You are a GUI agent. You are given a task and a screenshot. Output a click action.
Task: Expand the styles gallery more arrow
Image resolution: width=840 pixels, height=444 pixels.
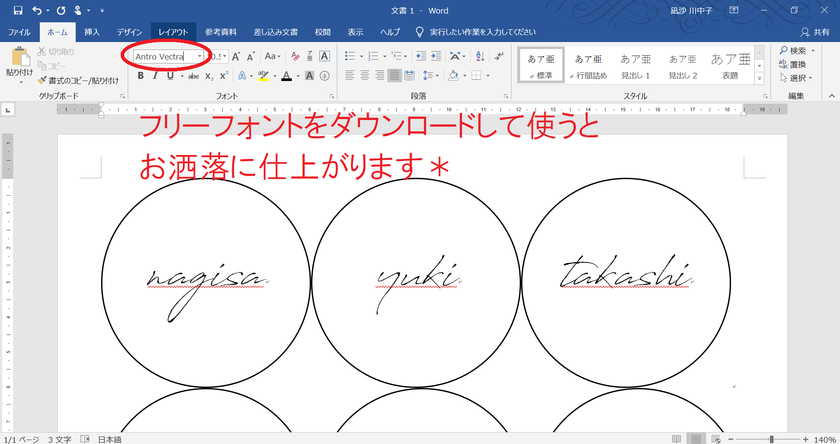click(x=759, y=78)
